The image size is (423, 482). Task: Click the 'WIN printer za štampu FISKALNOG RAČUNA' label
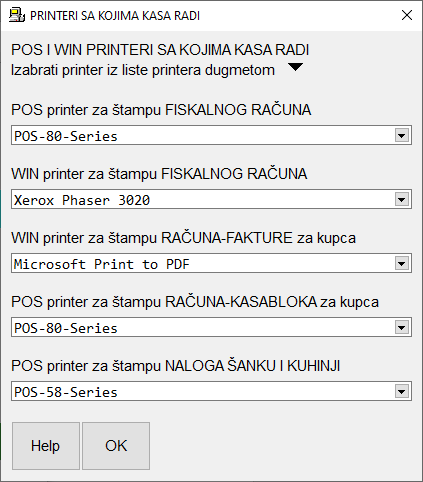[159, 174]
